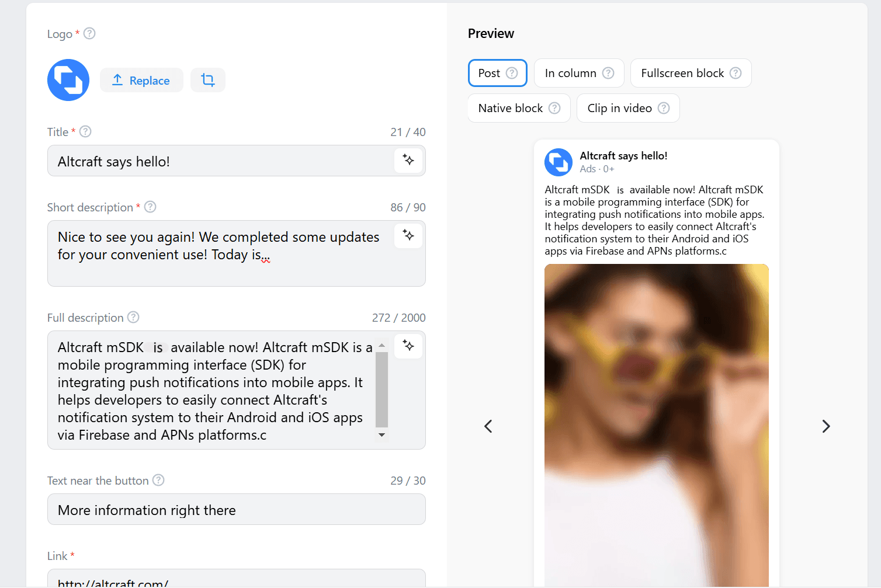Click the Replace logo button
The width and height of the screenshot is (881, 588).
[141, 80]
